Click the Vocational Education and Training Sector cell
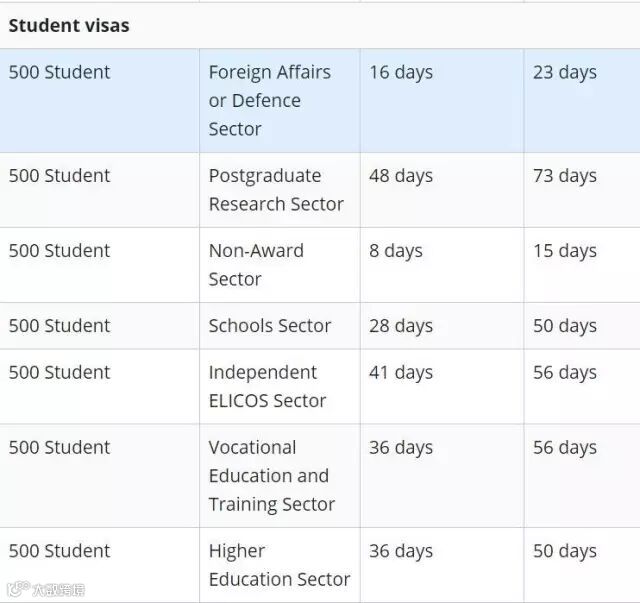This screenshot has width=640, height=603. tap(271, 475)
